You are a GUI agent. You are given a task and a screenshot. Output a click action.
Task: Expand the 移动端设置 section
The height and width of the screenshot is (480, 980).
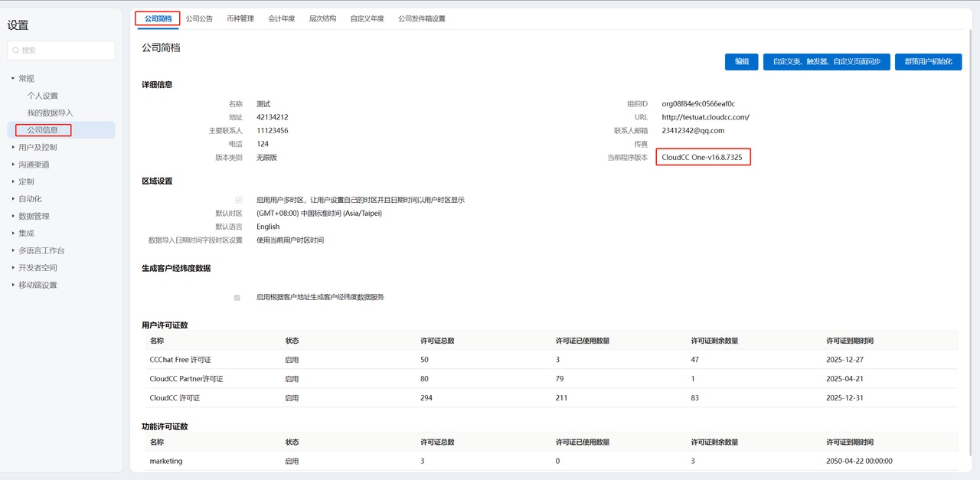(13, 285)
